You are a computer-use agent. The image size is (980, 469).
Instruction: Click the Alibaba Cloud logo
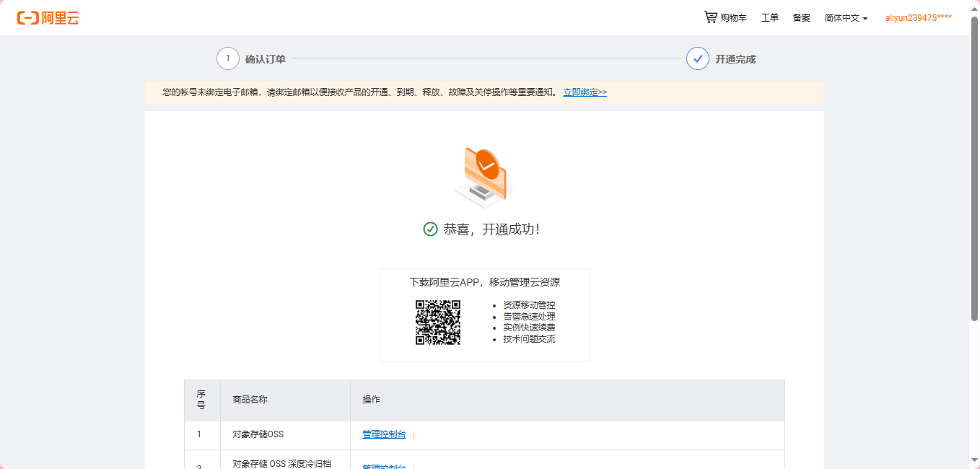click(48, 18)
